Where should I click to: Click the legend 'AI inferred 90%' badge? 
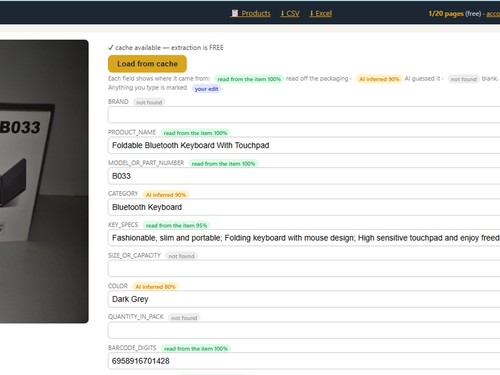tap(379, 79)
